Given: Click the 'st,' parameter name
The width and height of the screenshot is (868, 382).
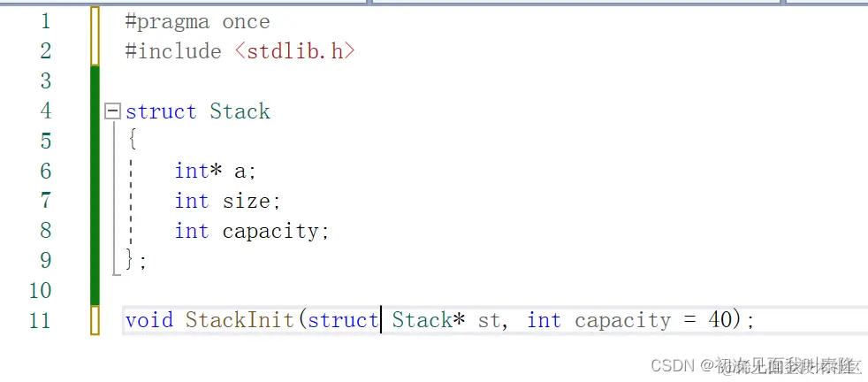Looking at the screenshot, I should click(493, 321).
